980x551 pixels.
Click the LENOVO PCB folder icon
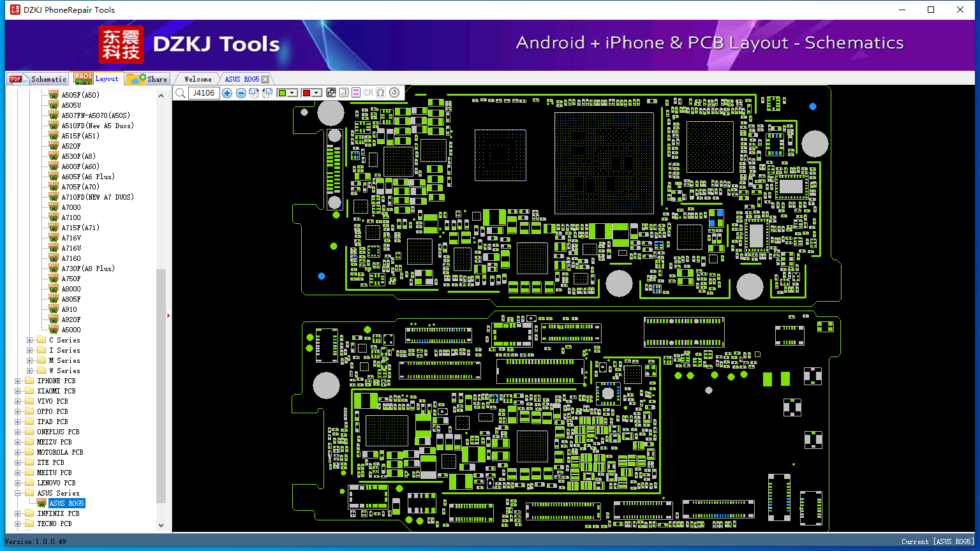[29, 483]
